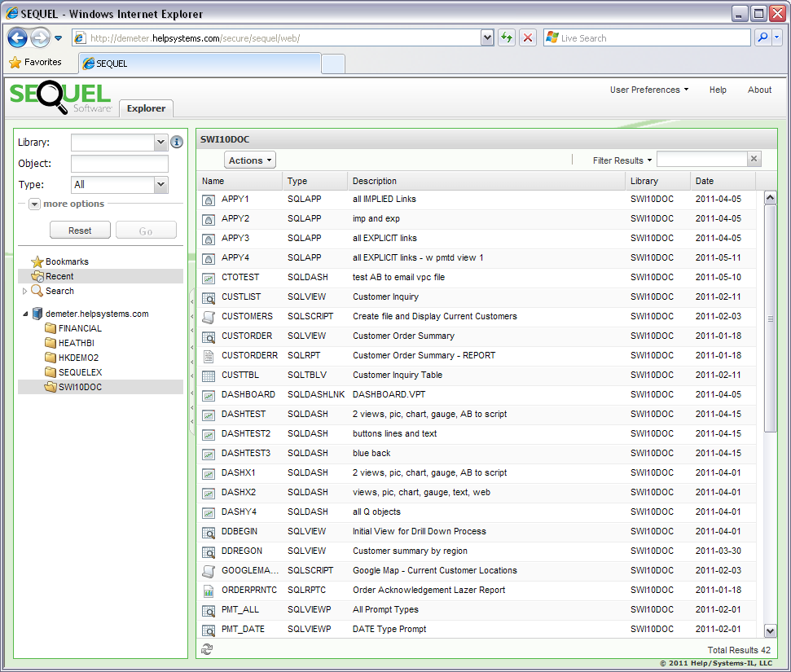Select the Explorer tab
Viewport: 791px width, 672px height.
coord(147,108)
